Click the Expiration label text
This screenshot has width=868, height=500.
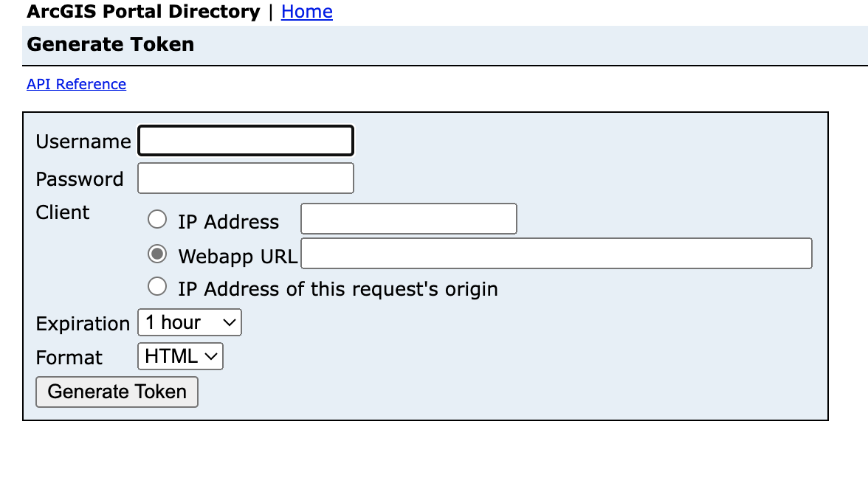tap(83, 324)
